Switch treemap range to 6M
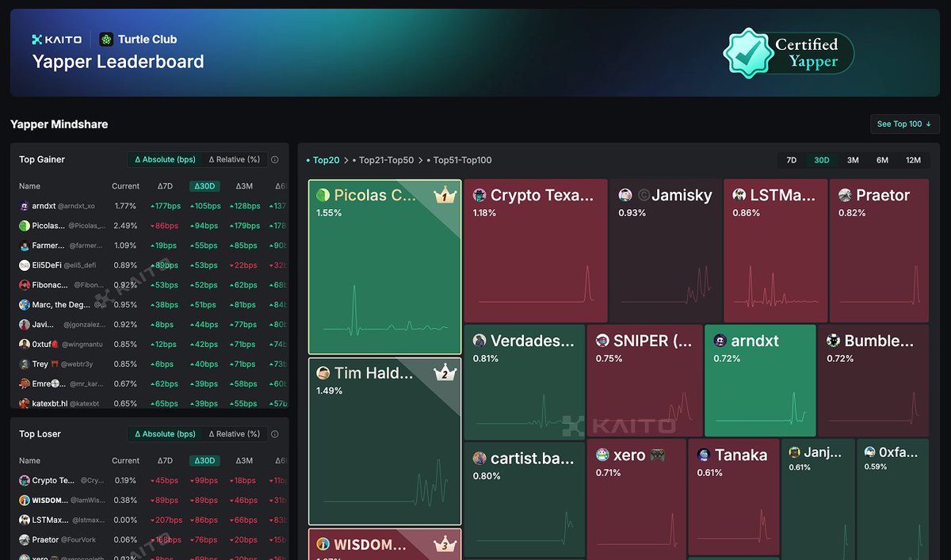This screenshot has width=951, height=560. (x=882, y=160)
